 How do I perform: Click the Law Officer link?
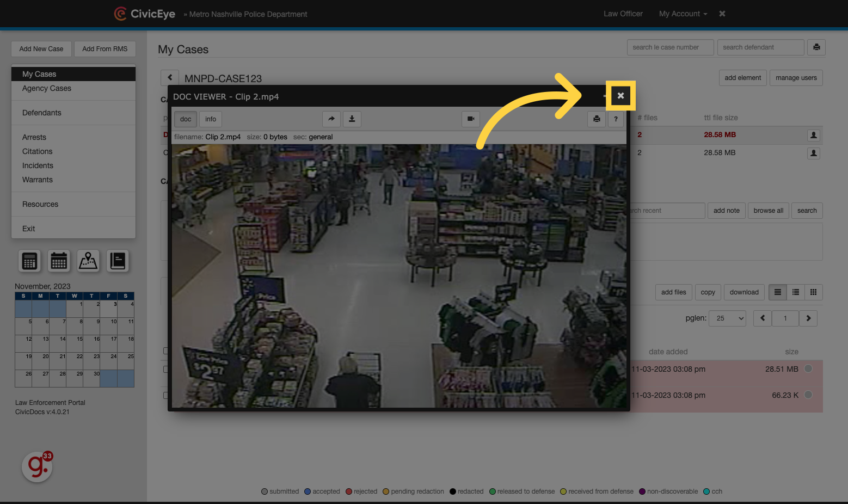point(623,14)
